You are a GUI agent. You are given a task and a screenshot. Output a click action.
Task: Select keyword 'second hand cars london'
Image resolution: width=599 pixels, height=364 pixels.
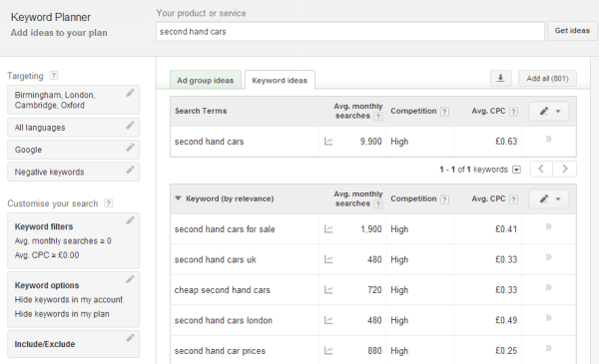224,320
